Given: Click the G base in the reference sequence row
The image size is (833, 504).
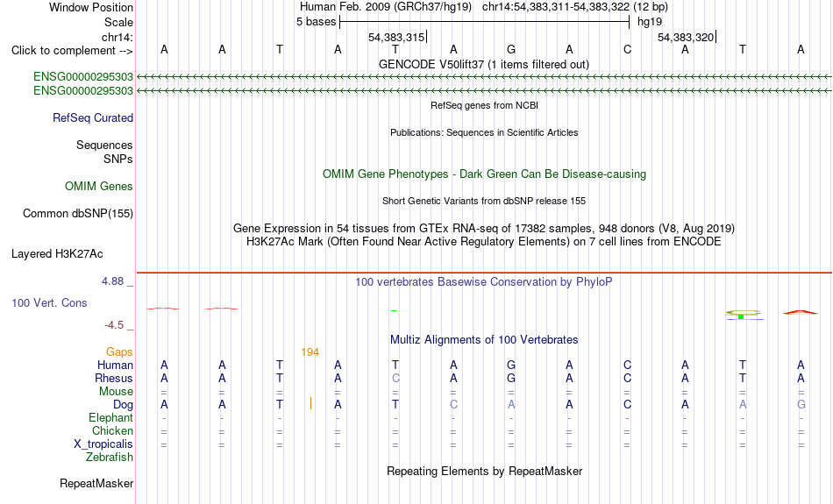Looking at the screenshot, I should (x=511, y=49).
